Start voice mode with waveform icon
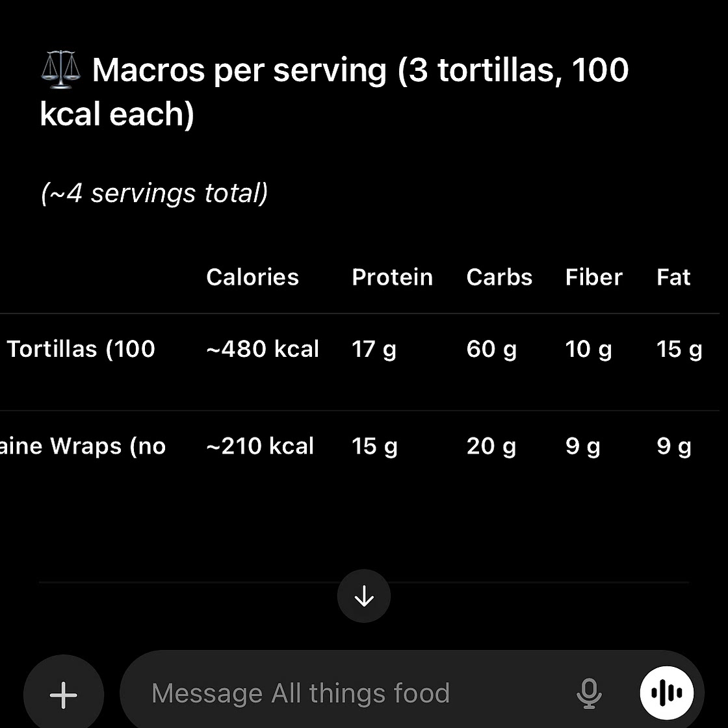 pyautogui.click(x=666, y=693)
